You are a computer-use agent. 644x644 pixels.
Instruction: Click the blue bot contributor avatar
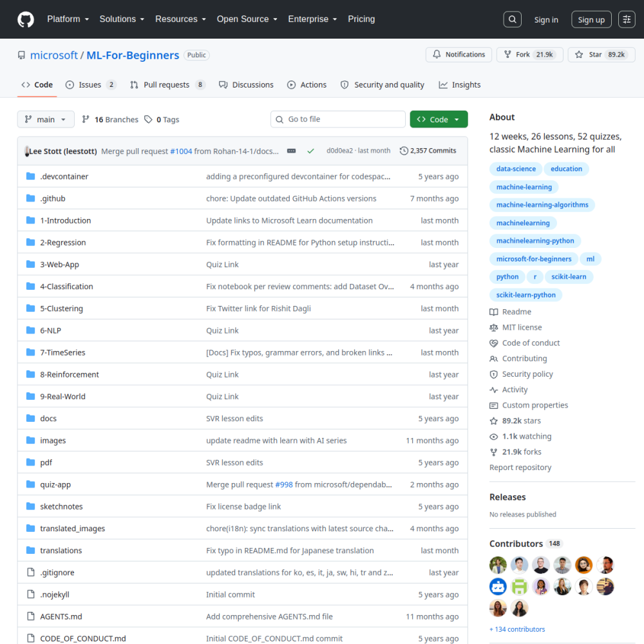[x=498, y=587]
